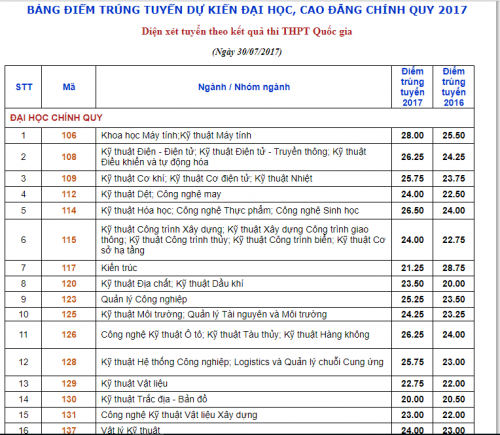Click the Điểm trúng tuyển 2017 header
The width and height of the screenshot is (500, 435).
pos(412,87)
